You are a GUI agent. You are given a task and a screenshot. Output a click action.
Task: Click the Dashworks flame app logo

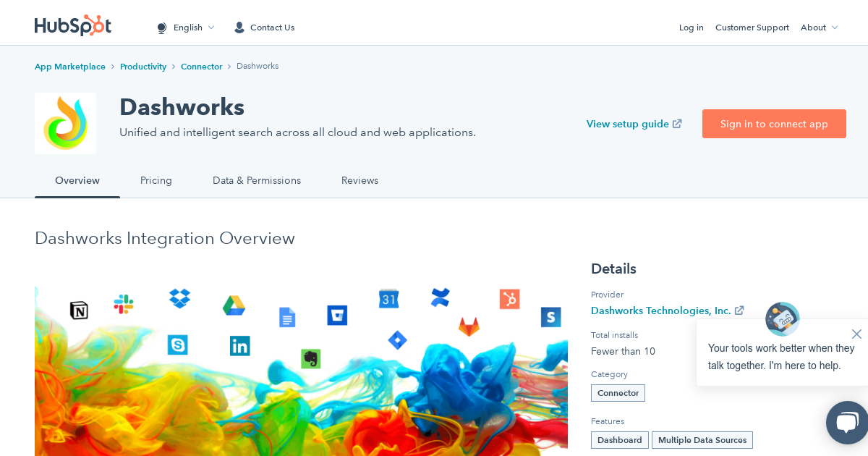(x=65, y=123)
